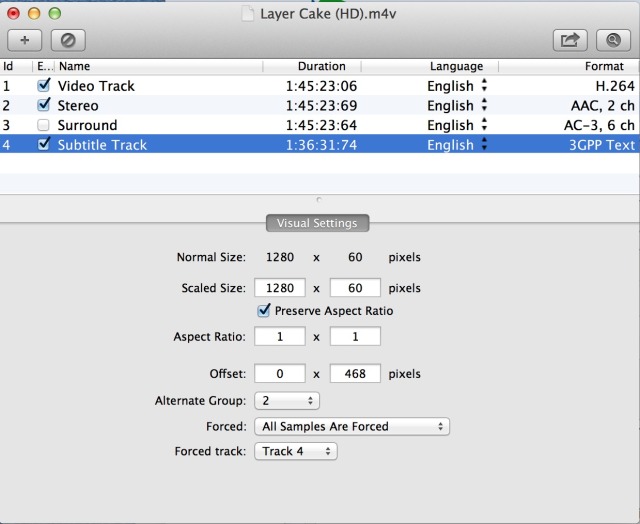Click the Offset horizontal field showing 0
640x524 pixels.
coord(280,373)
